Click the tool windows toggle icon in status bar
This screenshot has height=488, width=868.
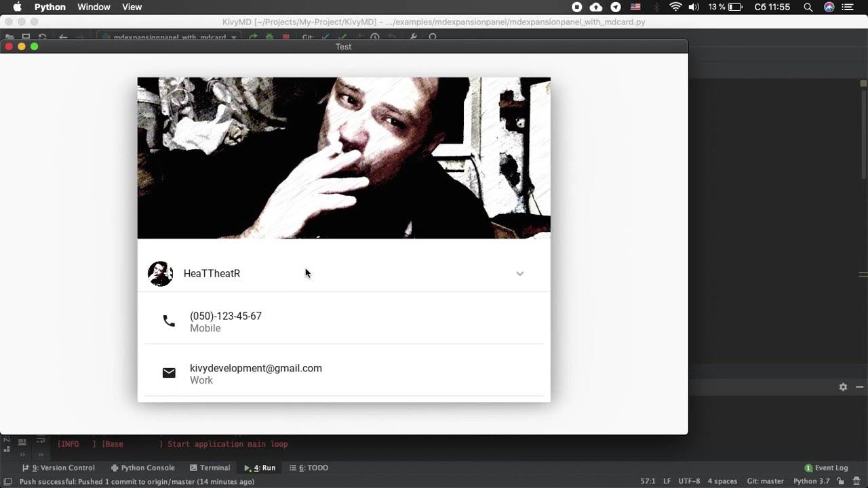coord(7,482)
